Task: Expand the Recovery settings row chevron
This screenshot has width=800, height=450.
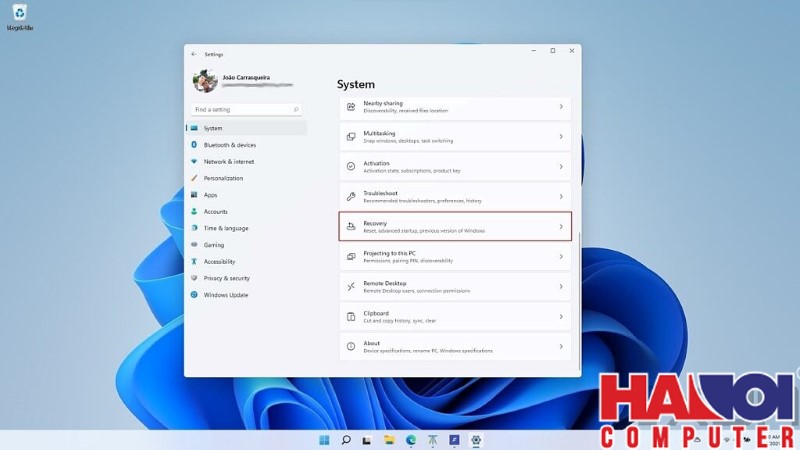Action: pyautogui.click(x=560, y=227)
